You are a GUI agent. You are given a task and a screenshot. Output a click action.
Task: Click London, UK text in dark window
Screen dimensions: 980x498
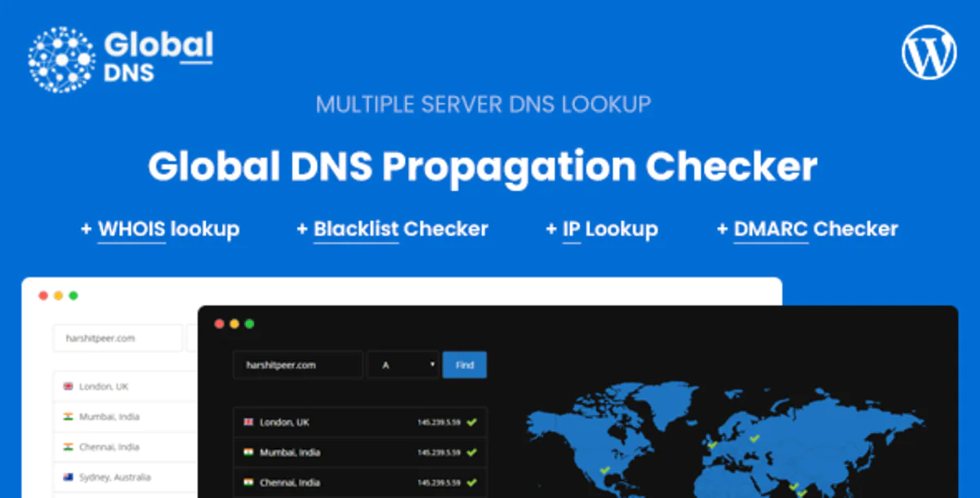click(x=284, y=422)
